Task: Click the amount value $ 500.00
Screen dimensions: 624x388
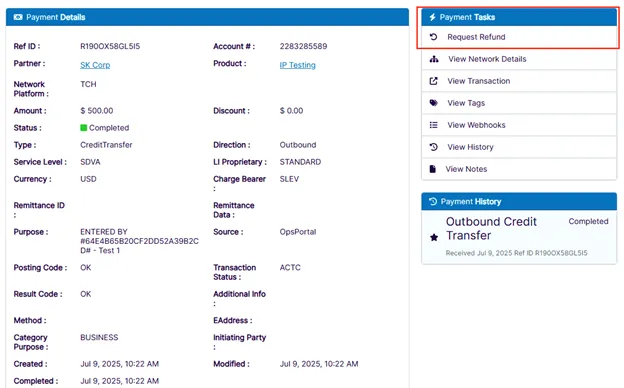Action: [x=97, y=111]
